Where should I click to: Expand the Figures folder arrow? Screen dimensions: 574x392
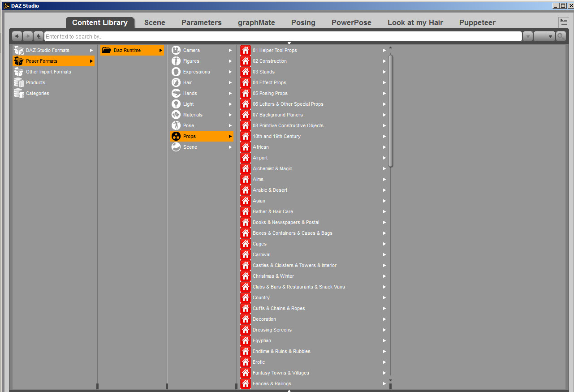pyautogui.click(x=230, y=61)
